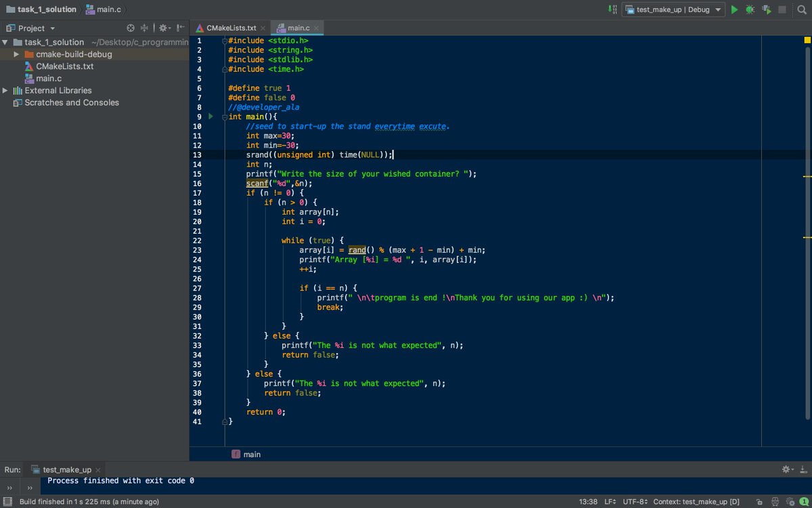Click the 13:38 cursor position indicator
Image resolution: width=812 pixels, height=508 pixels.
[588, 502]
